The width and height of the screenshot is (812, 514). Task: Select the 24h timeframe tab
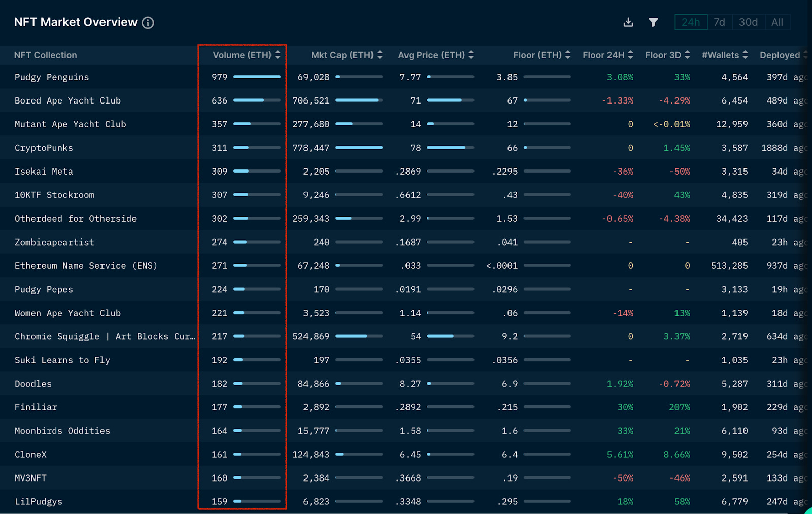click(x=691, y=22)
